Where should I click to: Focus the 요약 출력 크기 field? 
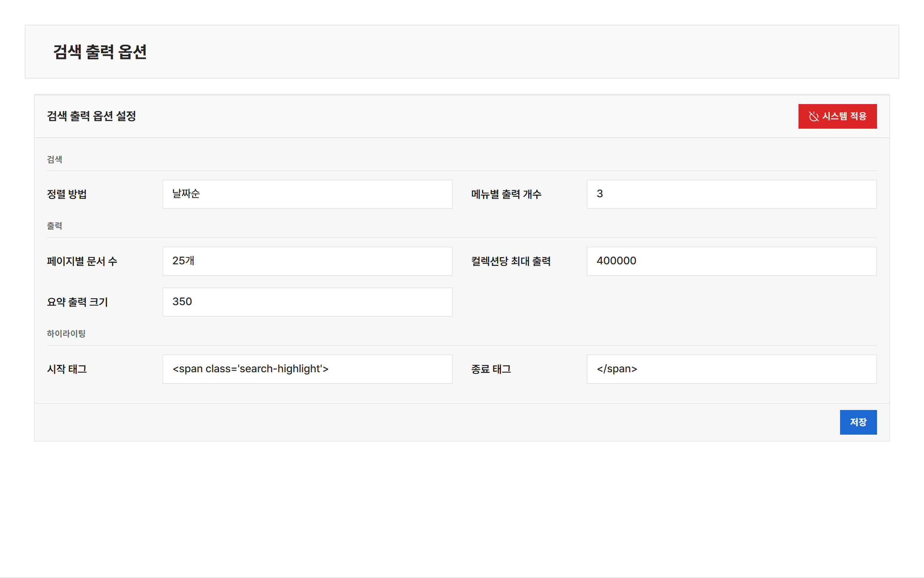[307, 302]
